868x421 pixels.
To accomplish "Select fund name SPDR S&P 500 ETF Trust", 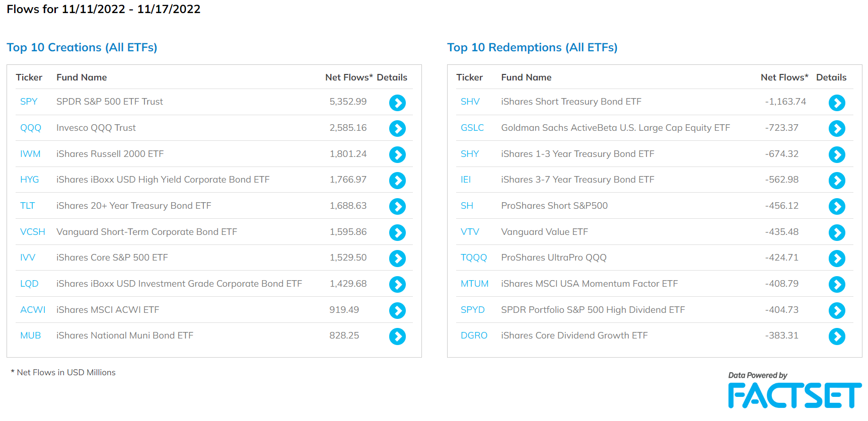I will 110,102.
